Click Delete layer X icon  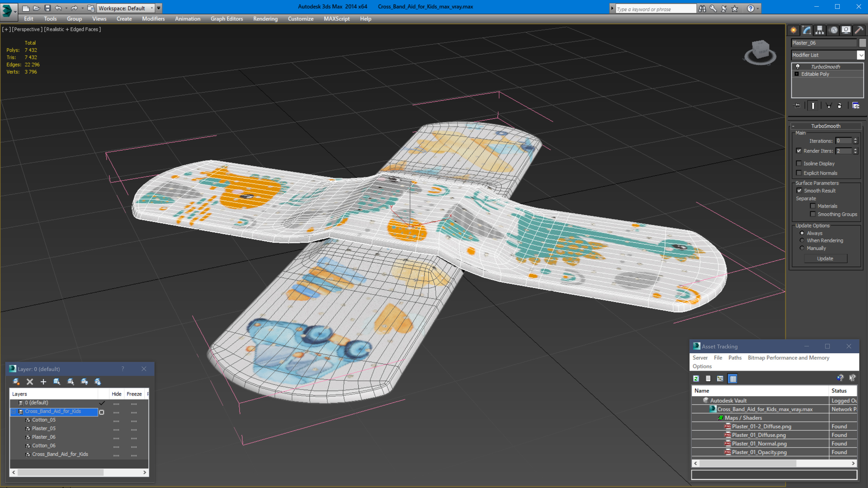click(x=30, y=382)
